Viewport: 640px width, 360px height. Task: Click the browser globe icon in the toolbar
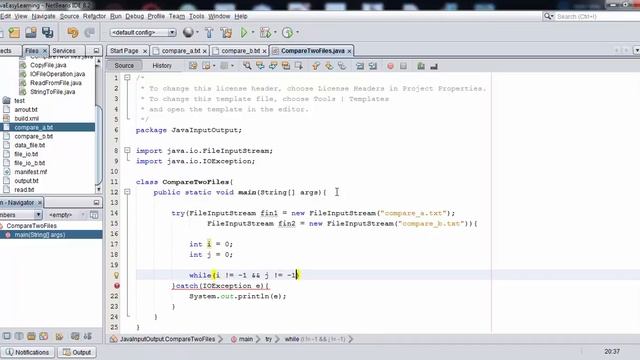pos(188,32)
